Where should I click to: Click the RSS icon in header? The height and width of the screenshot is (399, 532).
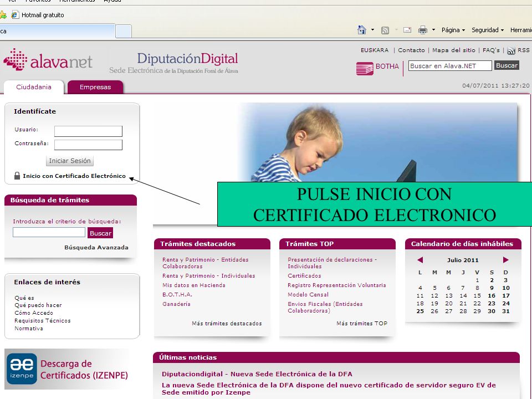coord(511,51)
